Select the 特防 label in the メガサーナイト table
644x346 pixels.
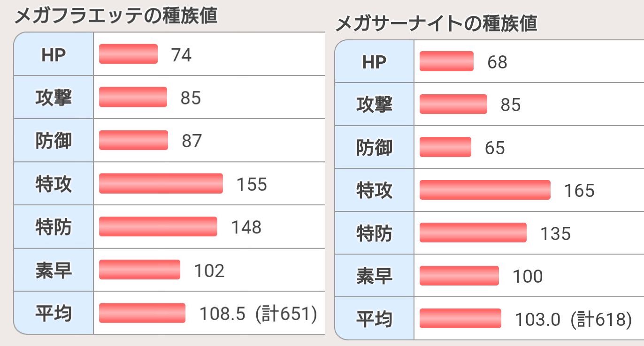tap(374, 233)
